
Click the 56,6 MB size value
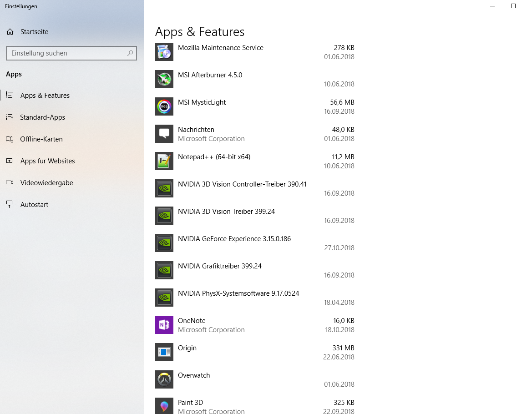342,102
